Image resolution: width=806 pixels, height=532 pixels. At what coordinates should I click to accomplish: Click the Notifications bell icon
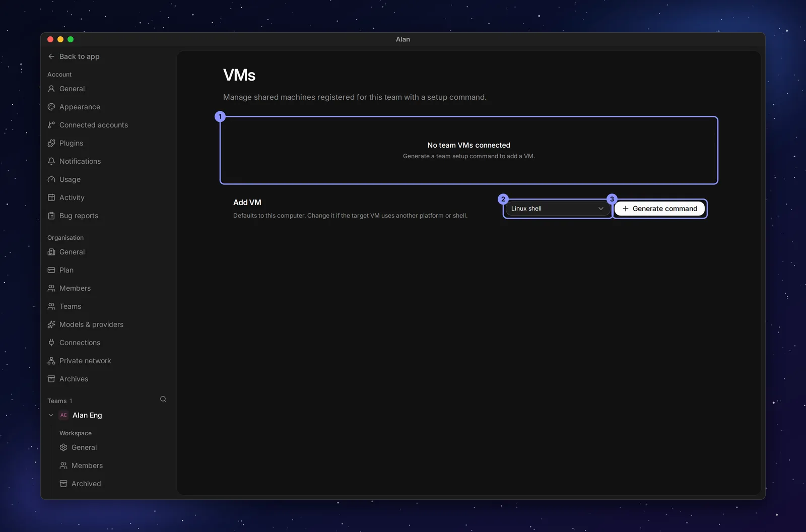point(51,161)
